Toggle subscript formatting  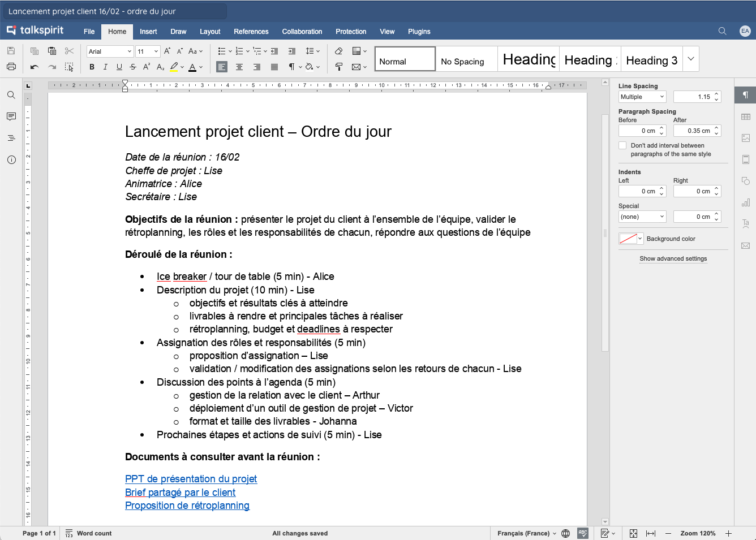(160, 67)
